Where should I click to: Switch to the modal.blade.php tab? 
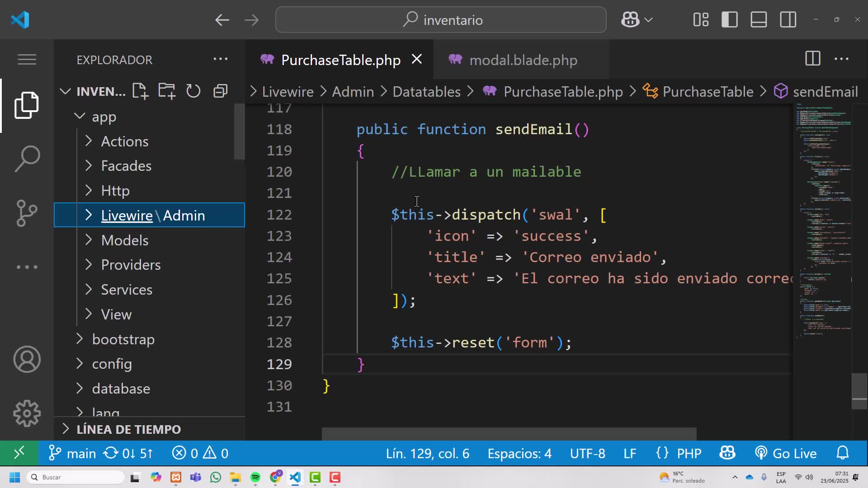[x=523, y=60]
